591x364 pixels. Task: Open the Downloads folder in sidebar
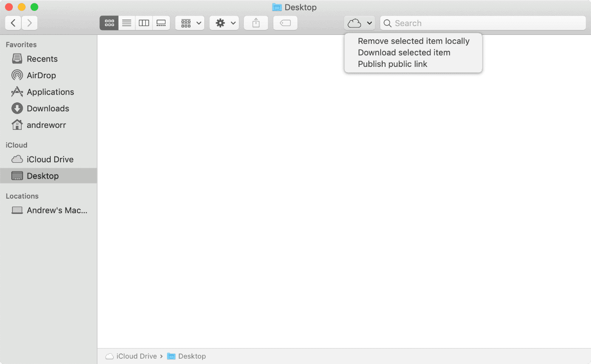coord(47,109)
